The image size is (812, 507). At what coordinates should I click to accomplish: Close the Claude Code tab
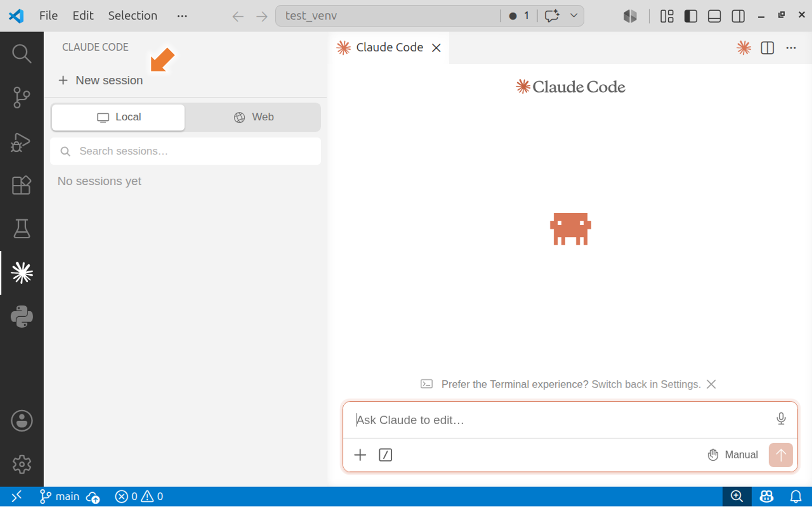click(436, 48)
